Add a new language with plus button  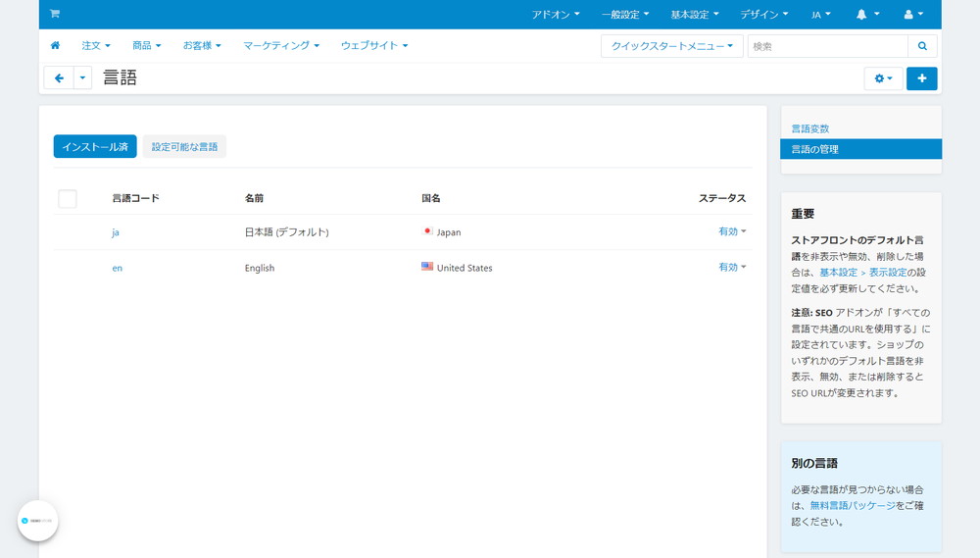click(922, 78)
